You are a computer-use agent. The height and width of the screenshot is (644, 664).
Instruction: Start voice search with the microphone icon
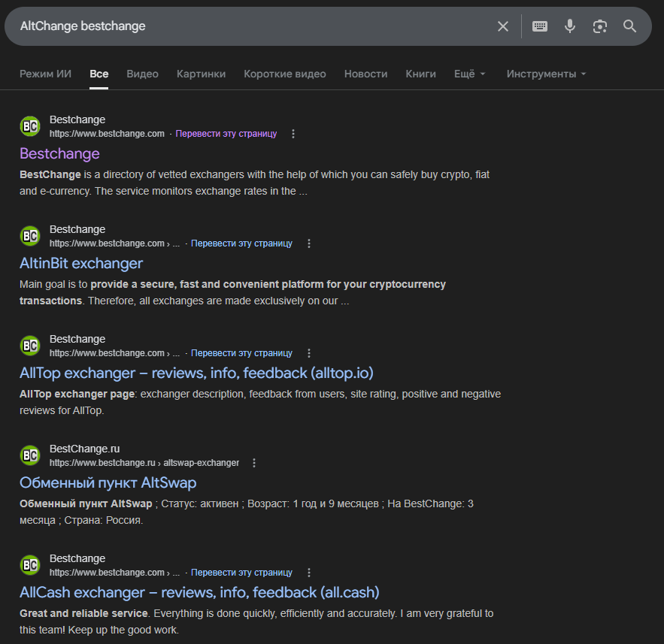click(569, 26)
